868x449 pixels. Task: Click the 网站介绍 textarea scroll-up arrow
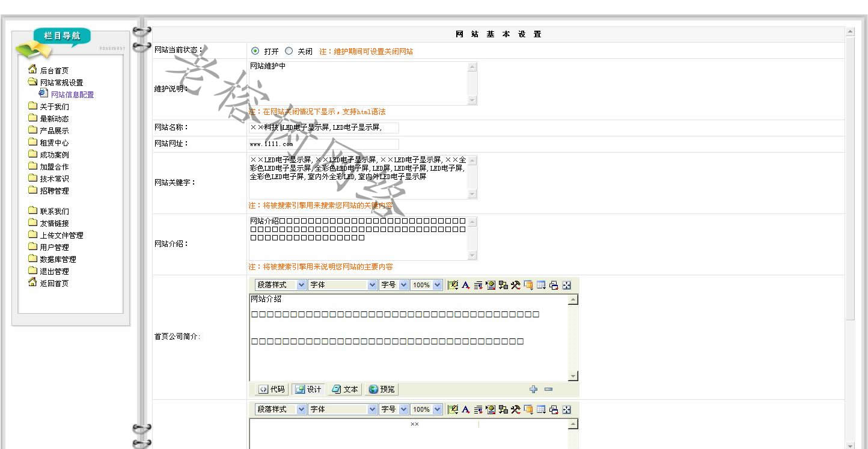(x=472, y=221)
